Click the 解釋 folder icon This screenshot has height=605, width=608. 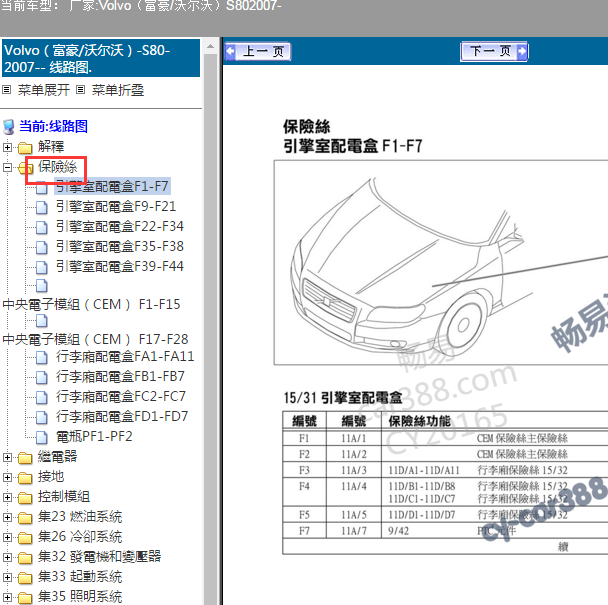[x=25, y=147]
